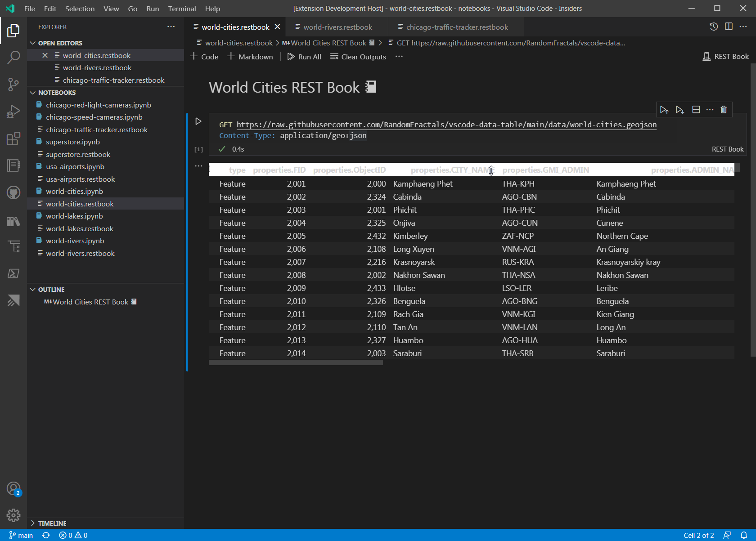756x541 pixels.
Task: Add a new Markdown cell
Action: tap(250, 57)
